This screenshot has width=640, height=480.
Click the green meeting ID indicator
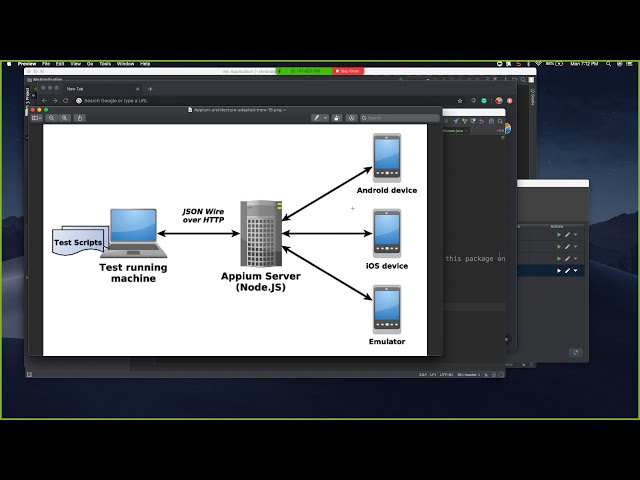point(304,71)
